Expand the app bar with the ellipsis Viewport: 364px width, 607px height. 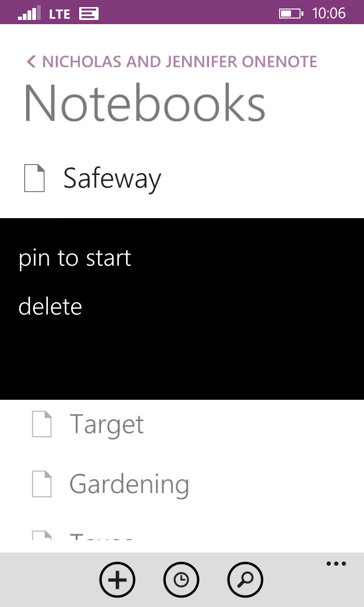[x=336, y=564]
